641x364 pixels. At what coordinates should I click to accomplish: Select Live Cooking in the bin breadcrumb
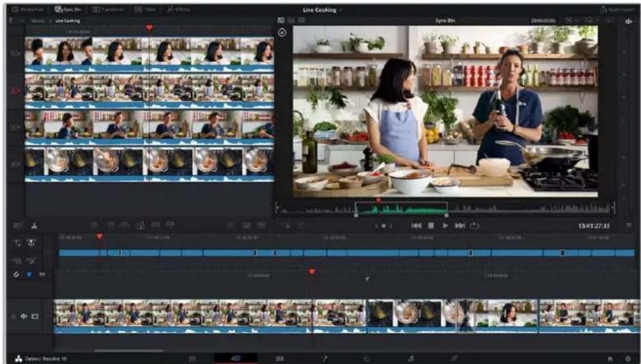[x=68, y=20]
